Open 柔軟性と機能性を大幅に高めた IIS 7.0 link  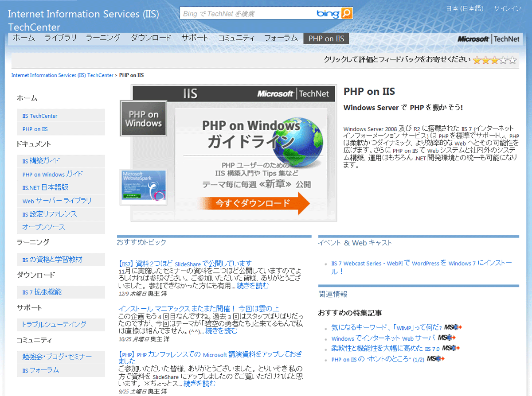click(x=385, y=349)
